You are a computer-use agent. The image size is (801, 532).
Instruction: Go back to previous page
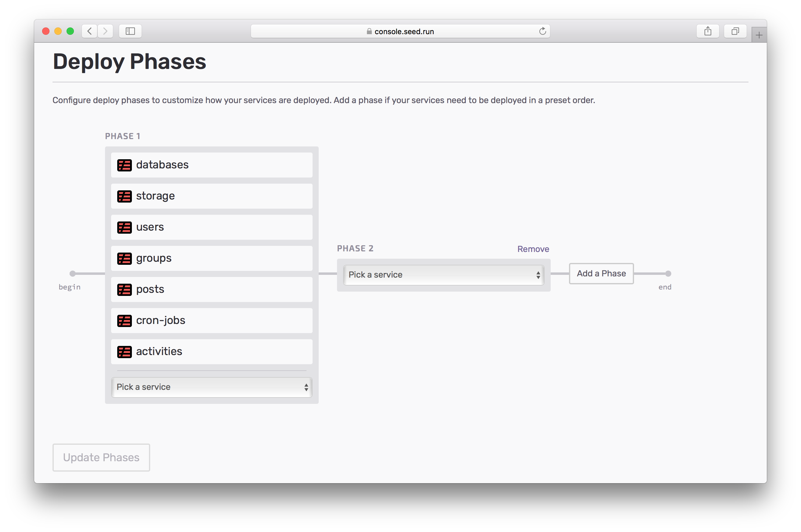pyautogui.click(x=90, y=31)
